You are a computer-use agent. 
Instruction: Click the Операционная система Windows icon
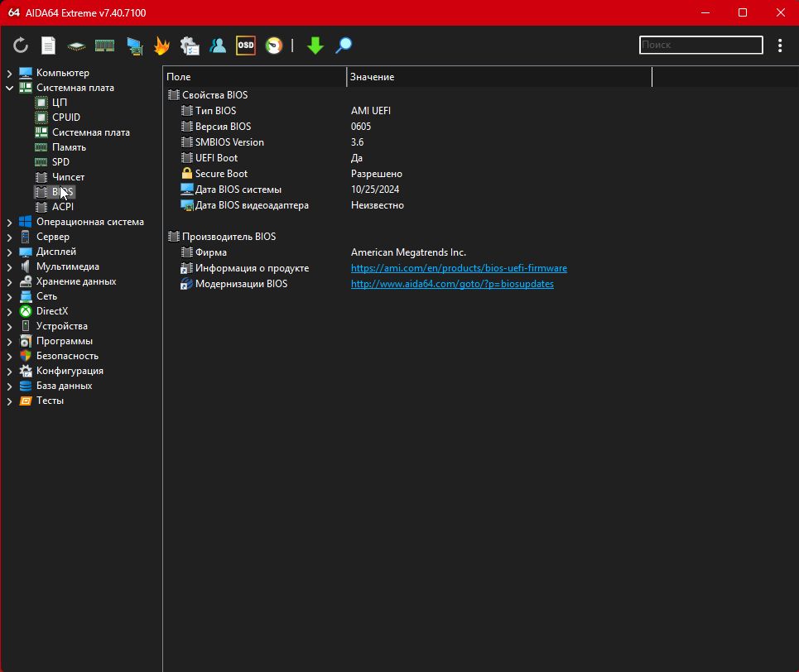[26, 222]
